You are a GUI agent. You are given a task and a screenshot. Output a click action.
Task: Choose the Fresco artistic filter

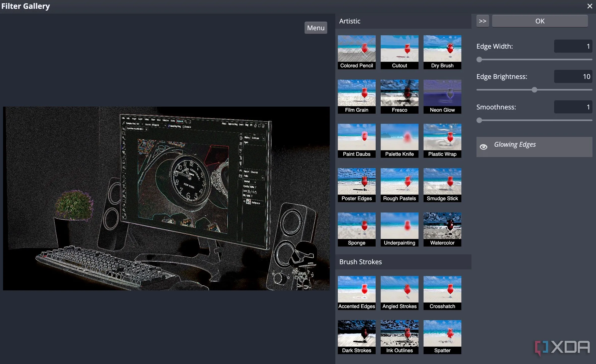click(x=399, y=96)
